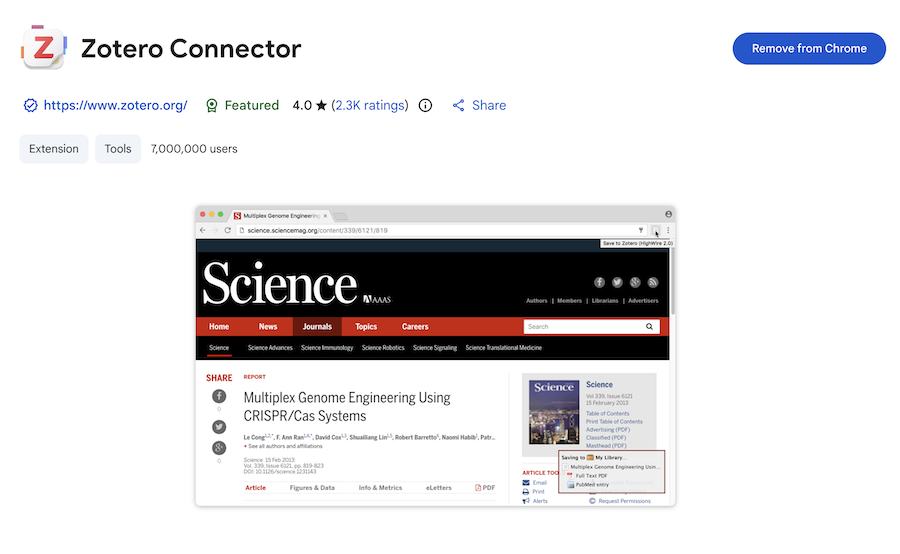Click the verified publisher badge icon
Screen dimensions: 900x554
30,105
